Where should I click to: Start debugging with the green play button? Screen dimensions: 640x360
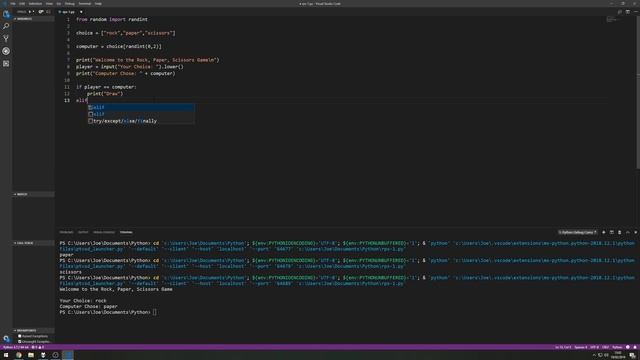29,12
